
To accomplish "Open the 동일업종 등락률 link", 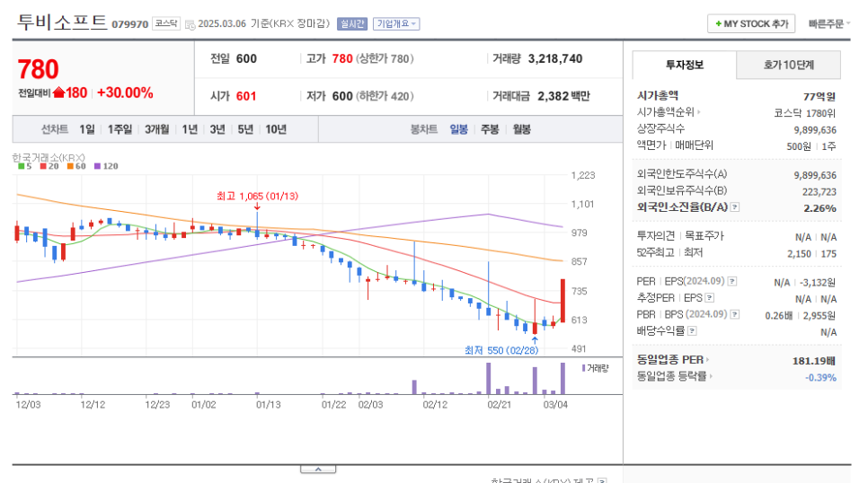I will [674, 376].
